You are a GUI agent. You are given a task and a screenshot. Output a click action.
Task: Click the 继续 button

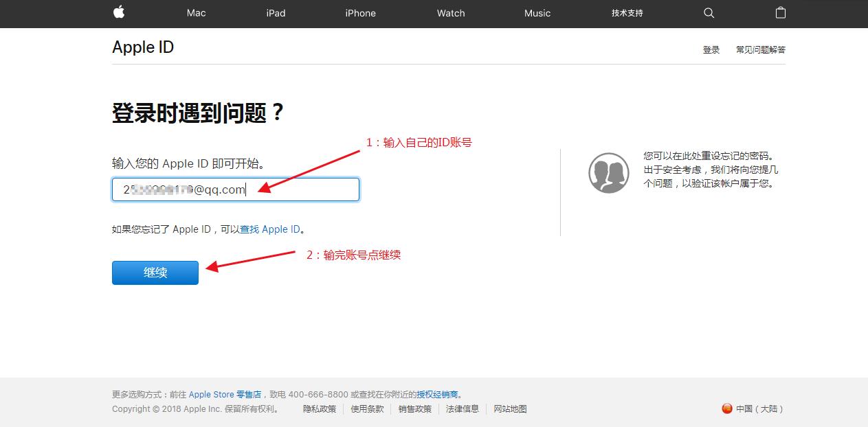pos(155,273)
